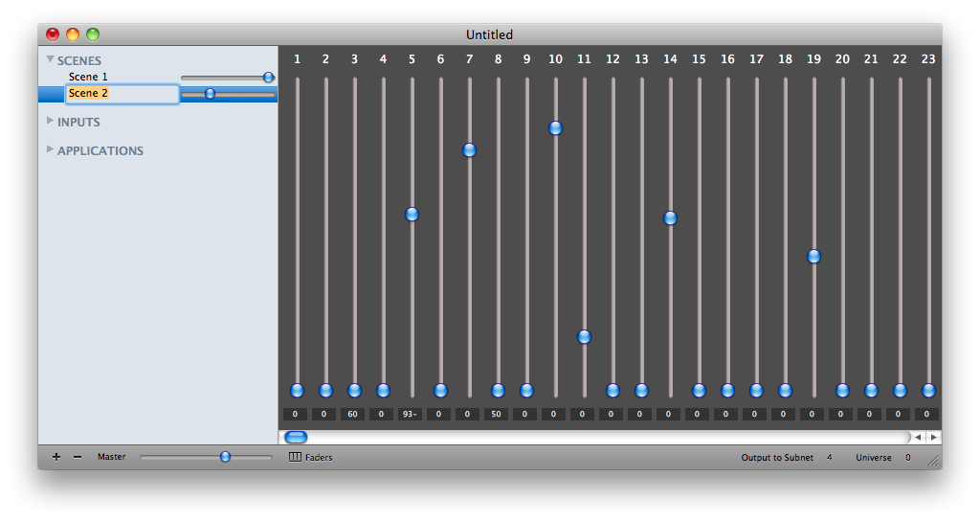Click the Master slider knob

tap(225, 457)
